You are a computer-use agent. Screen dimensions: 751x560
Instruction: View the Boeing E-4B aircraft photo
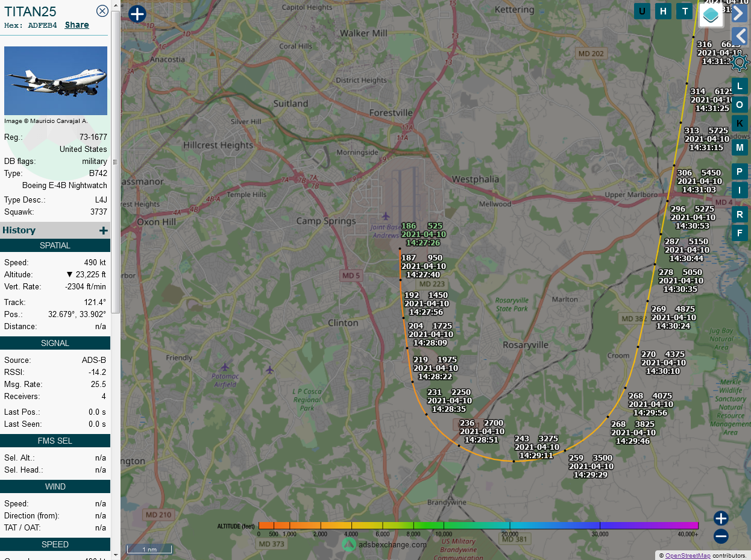55,81
